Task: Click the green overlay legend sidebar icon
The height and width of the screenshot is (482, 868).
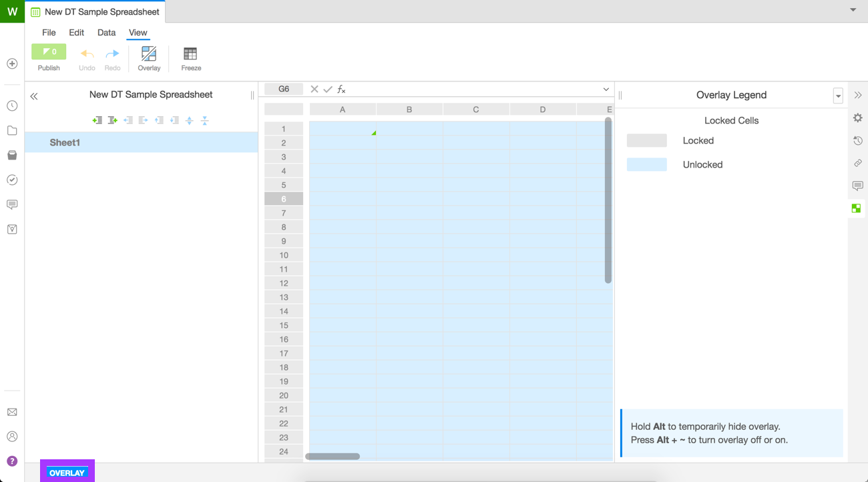Action: (x=857, y=208)
